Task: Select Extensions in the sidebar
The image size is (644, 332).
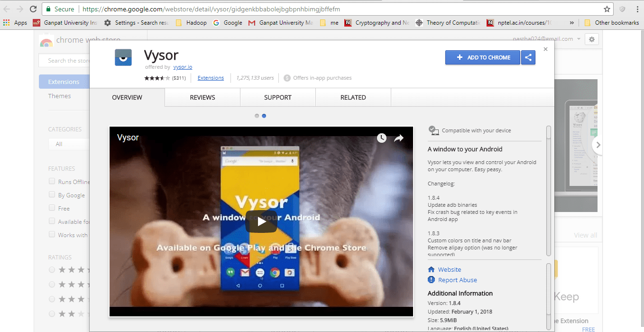Action: pos(64,82)
